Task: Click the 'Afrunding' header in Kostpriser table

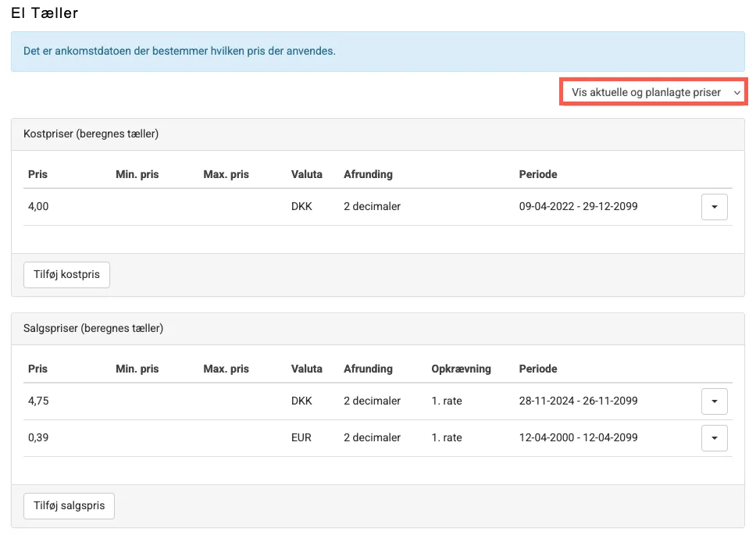Action: 368,174
